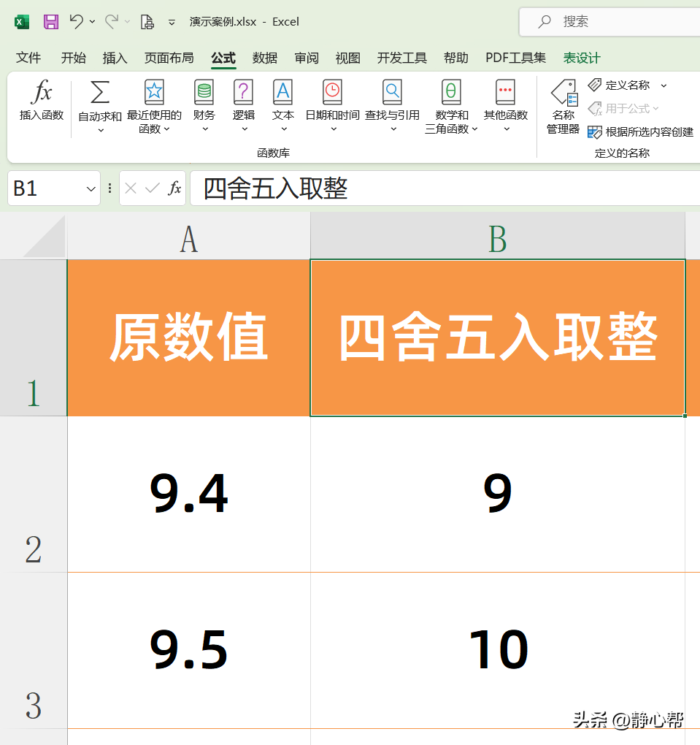
Task: Click the Name Box showing B1
Action: [x=45, y=188]
